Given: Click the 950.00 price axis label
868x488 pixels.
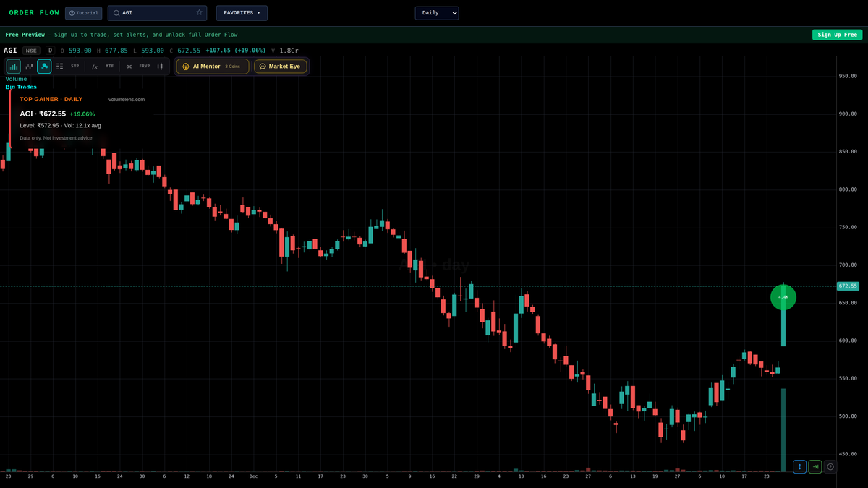Looking at the screenshot, I should pos(848,76).
